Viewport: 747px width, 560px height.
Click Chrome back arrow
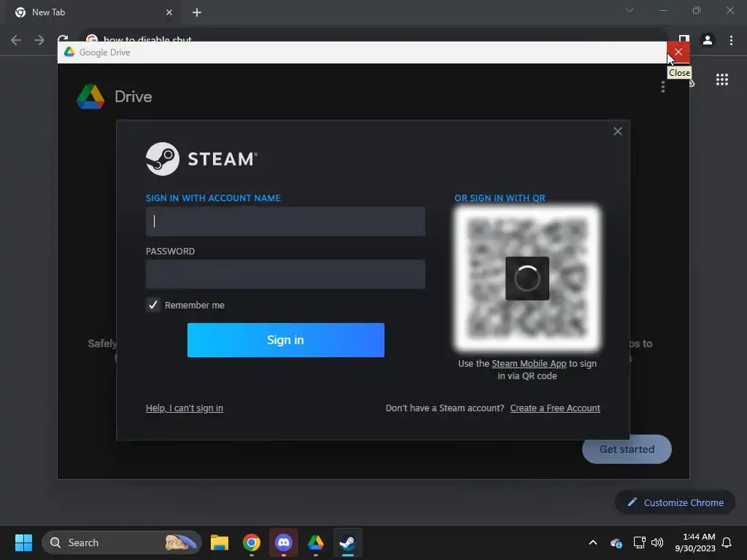(16, 40)
